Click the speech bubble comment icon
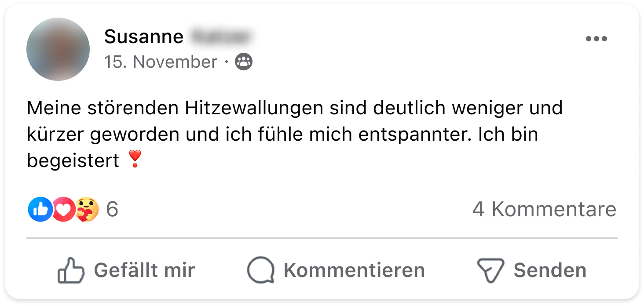644x306 pixels. (261, 270)
